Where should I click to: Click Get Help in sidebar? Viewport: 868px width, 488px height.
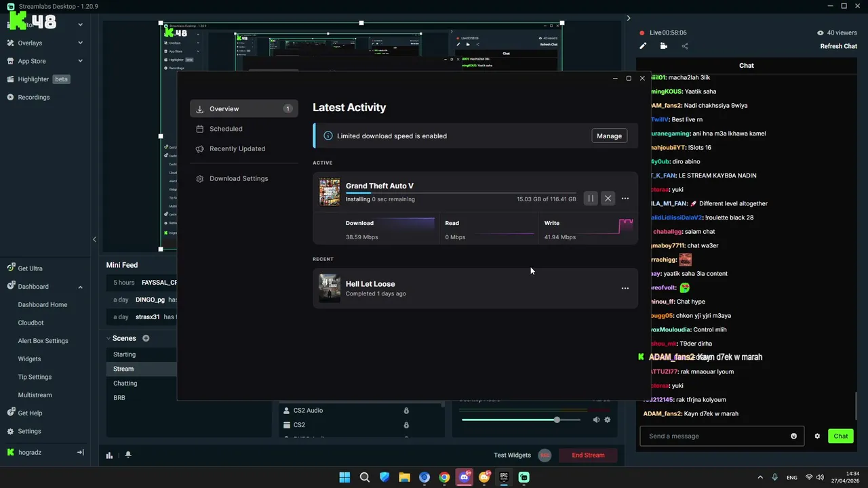coord(24,413)
